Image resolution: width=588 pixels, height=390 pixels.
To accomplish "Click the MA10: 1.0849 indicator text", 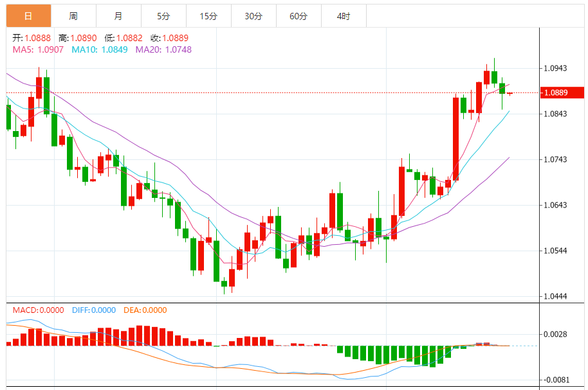I will click(99, 49).
